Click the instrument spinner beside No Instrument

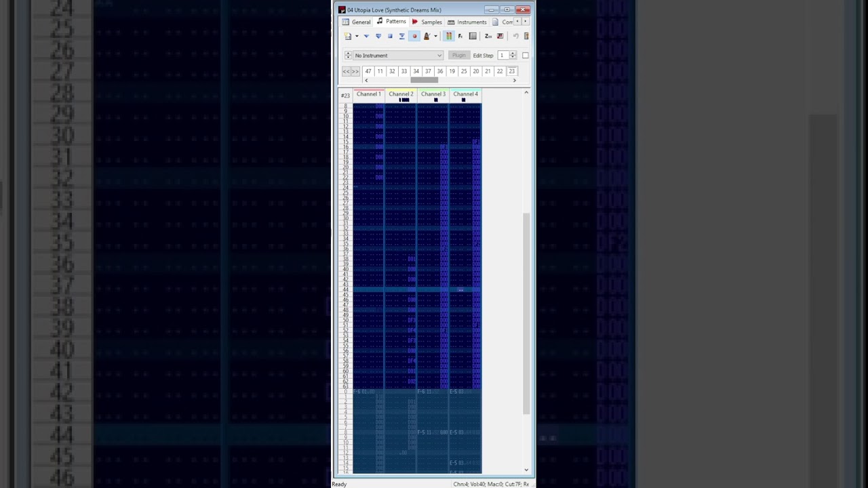point(348,56)
